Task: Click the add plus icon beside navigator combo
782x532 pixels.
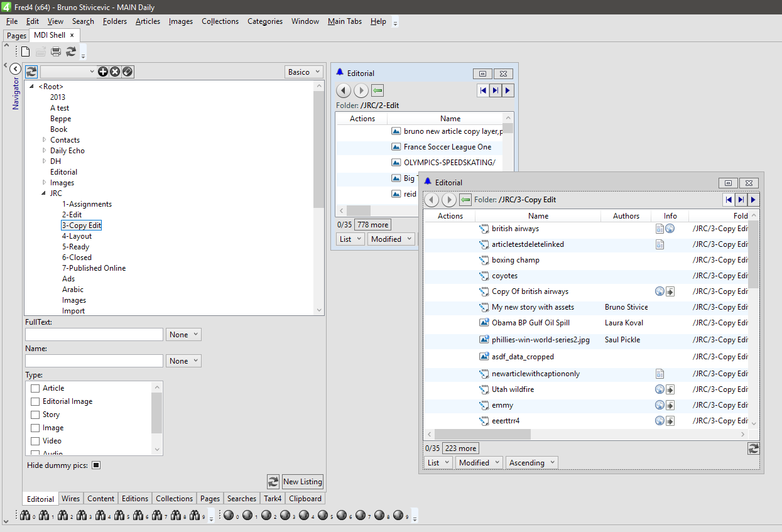Action: coord(103,72)
